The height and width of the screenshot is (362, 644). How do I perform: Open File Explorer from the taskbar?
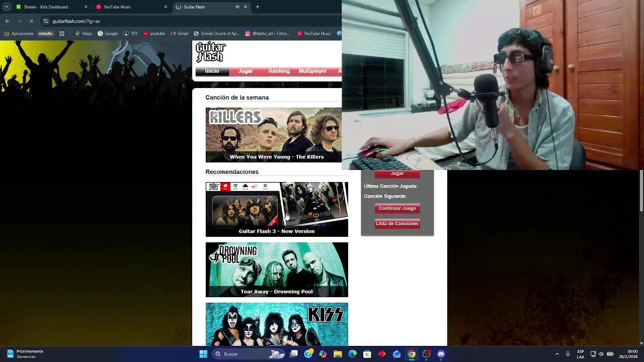click(x=338, y=354)
